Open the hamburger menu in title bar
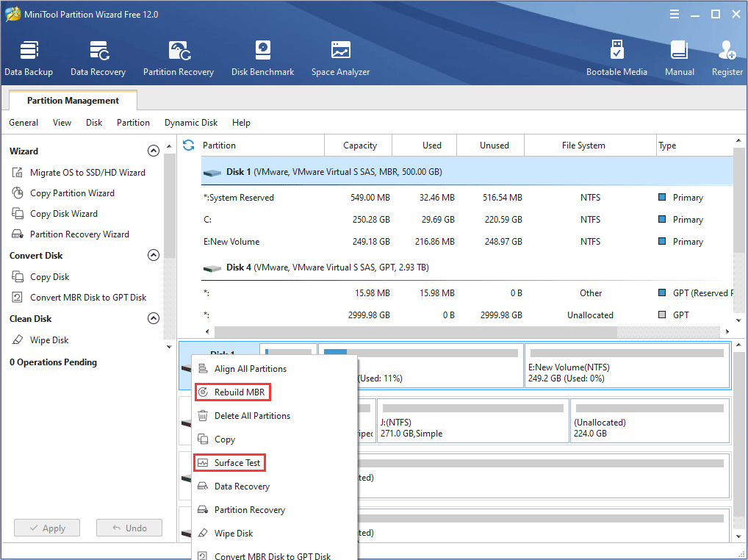The image size is (748, 560). (675, 14)
